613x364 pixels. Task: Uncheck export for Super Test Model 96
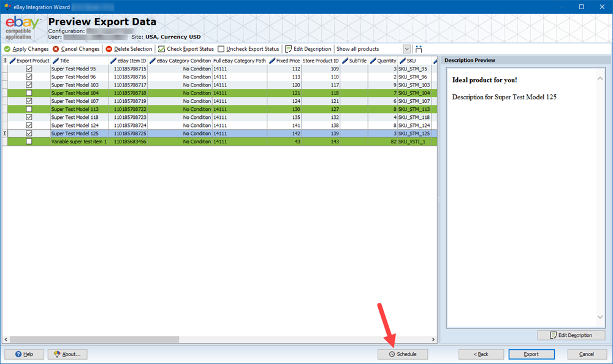click(x=29, y=77)
